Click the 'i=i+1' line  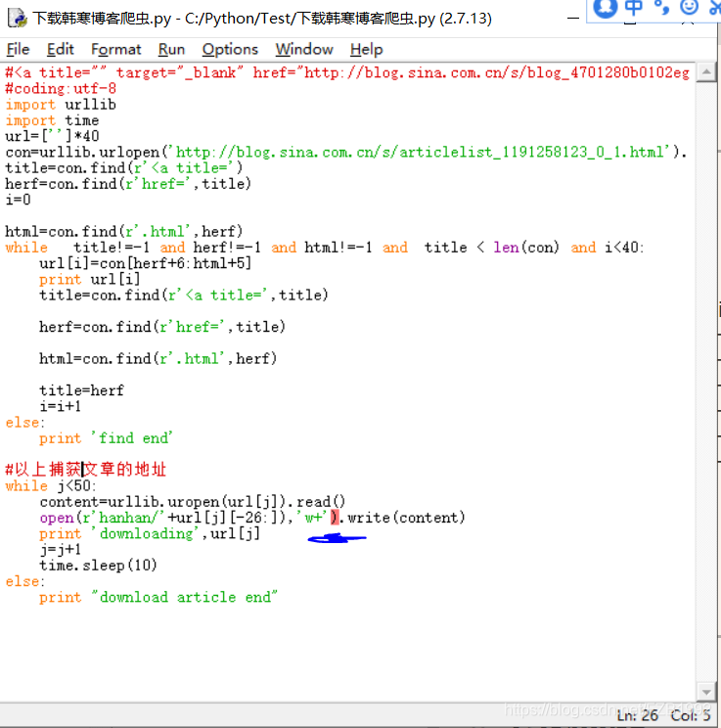click(61, 406)
